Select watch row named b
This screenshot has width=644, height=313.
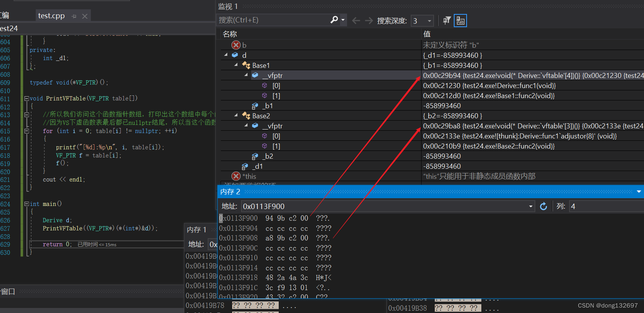click(x=244, y=45)
